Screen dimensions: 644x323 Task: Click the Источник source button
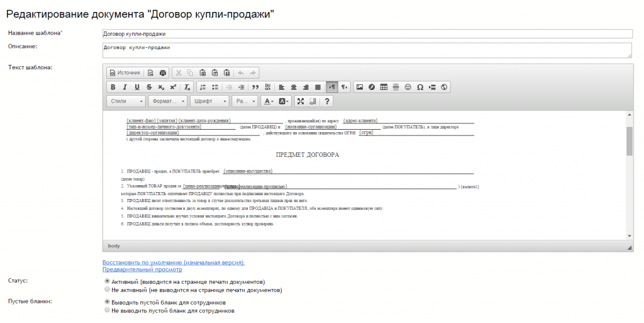[125, 72]
